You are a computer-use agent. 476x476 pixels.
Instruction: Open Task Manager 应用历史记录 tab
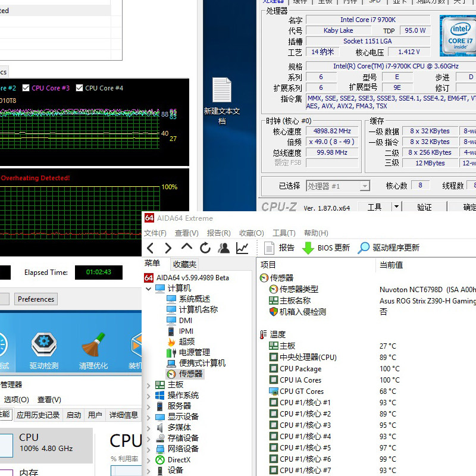(x=38, y=415)
